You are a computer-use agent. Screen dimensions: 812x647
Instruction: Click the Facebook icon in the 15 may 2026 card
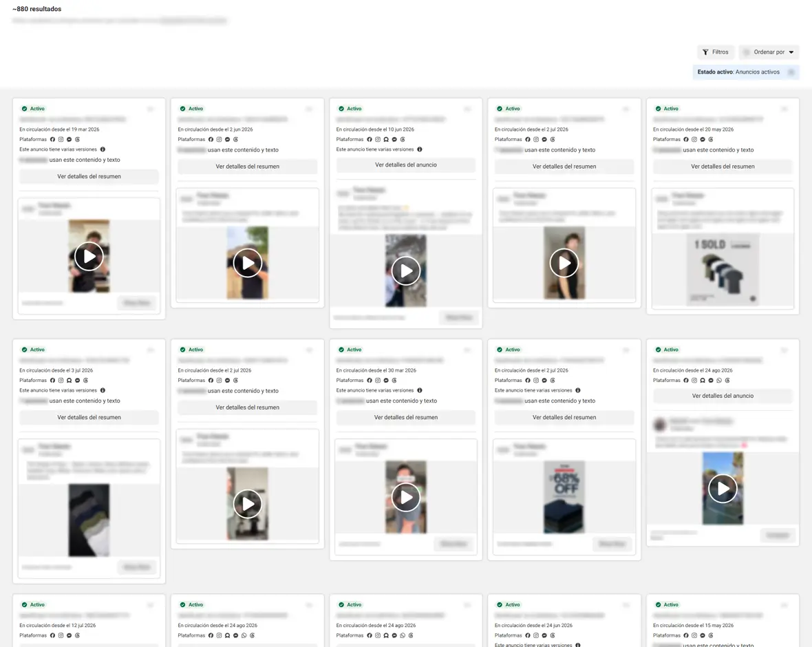pyautogui.click(x=686, y=635)
